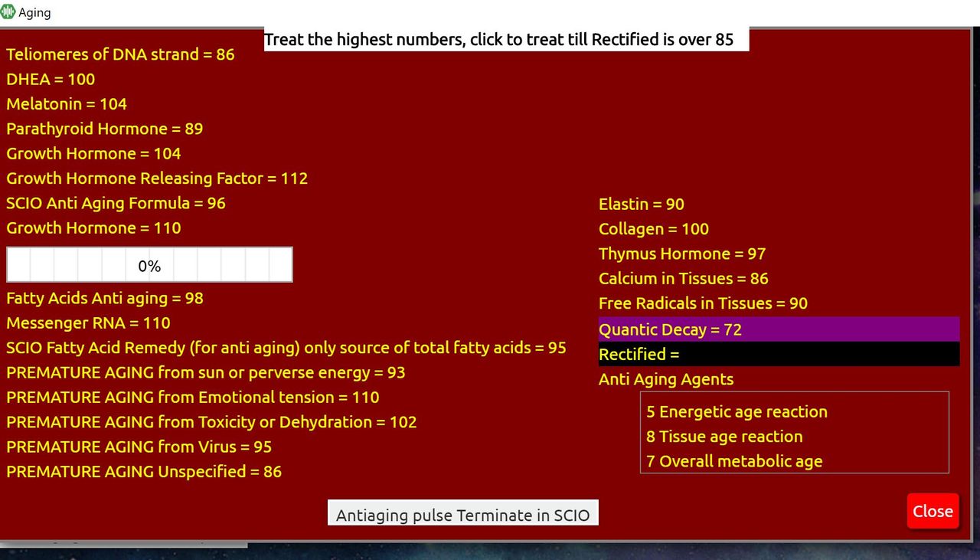Click the 0% progress bar
This screenshot has width=980, height=560.
point(149,265)
